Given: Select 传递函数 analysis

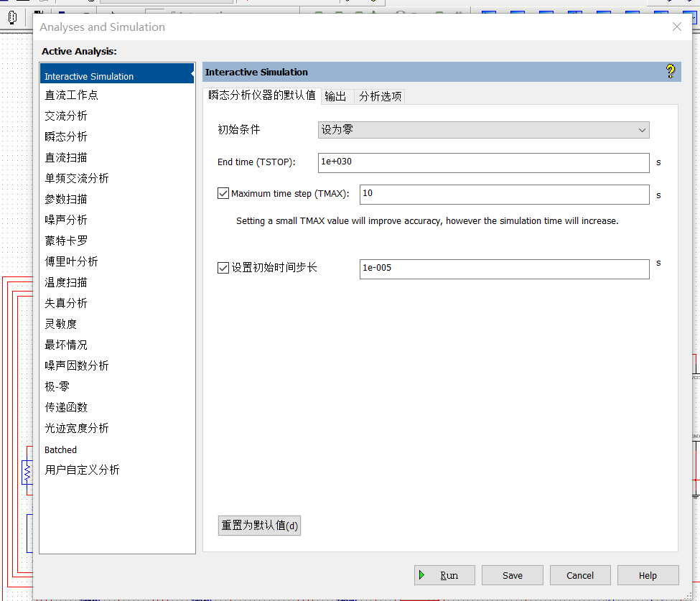Looking at the screenshot, I should pyautogui.click(x=66, y=407).
